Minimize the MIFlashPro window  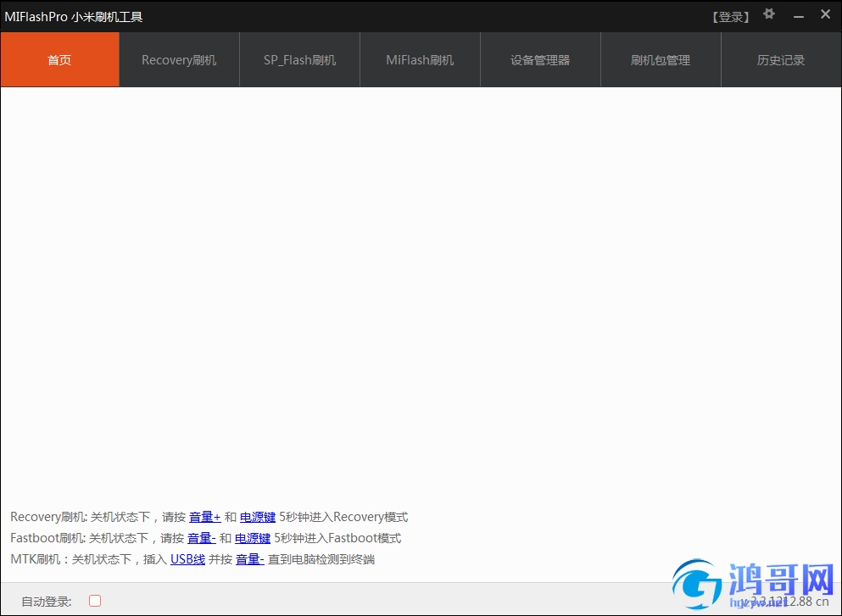tap(799, 17)
